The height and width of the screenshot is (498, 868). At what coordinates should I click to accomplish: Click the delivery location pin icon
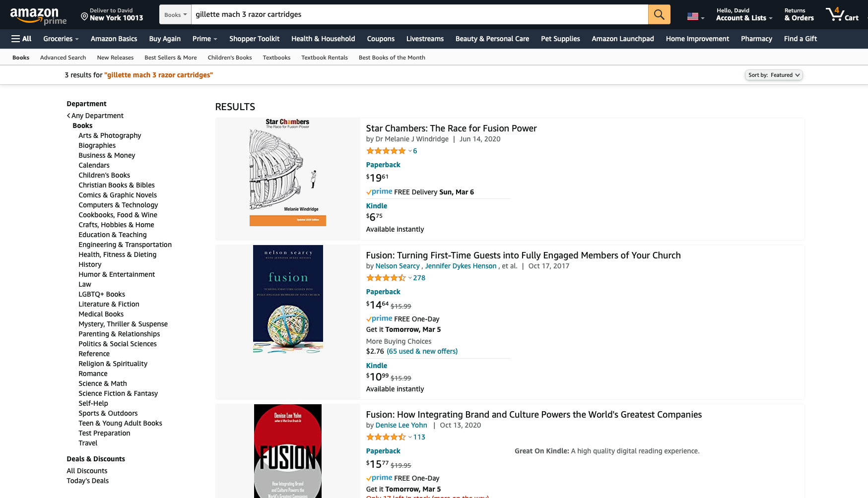tap(84, 17)
